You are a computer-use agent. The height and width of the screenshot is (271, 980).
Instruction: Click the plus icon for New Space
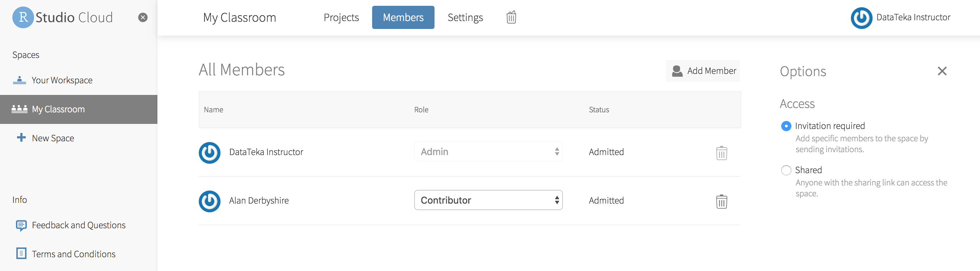click(x=21, y=138)
